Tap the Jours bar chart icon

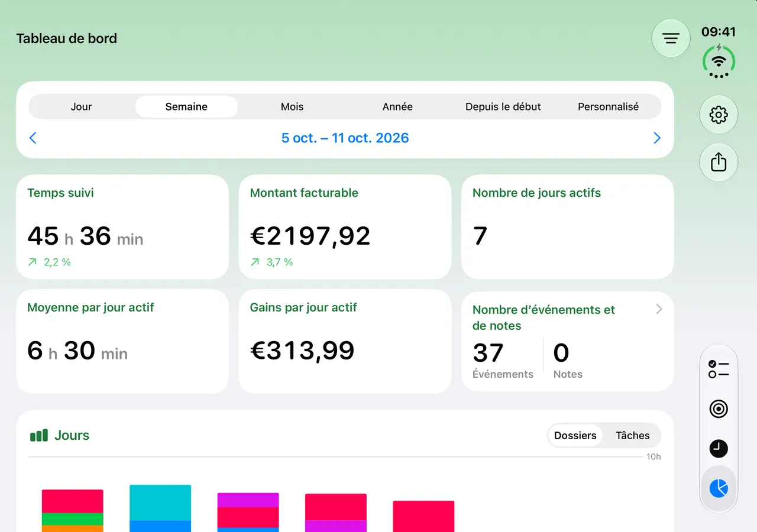pyautogui.click(x=38, y=436)
